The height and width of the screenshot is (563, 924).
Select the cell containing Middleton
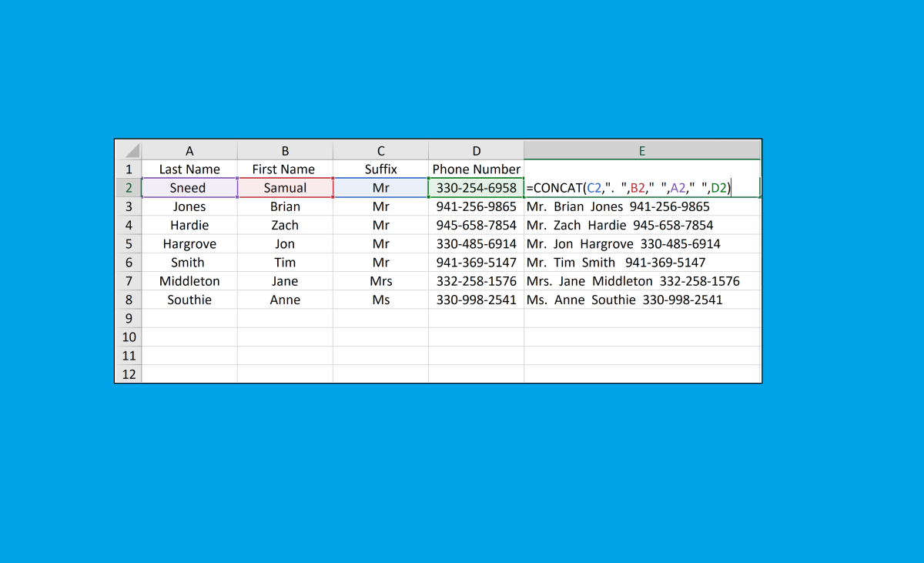point(189,281)
